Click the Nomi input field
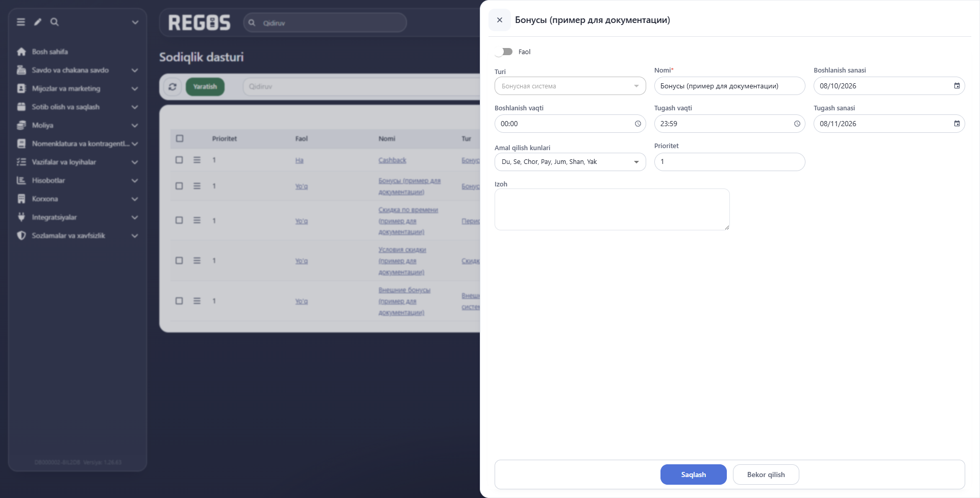Screen dimensions: 980x498 [x=729, y=86]
